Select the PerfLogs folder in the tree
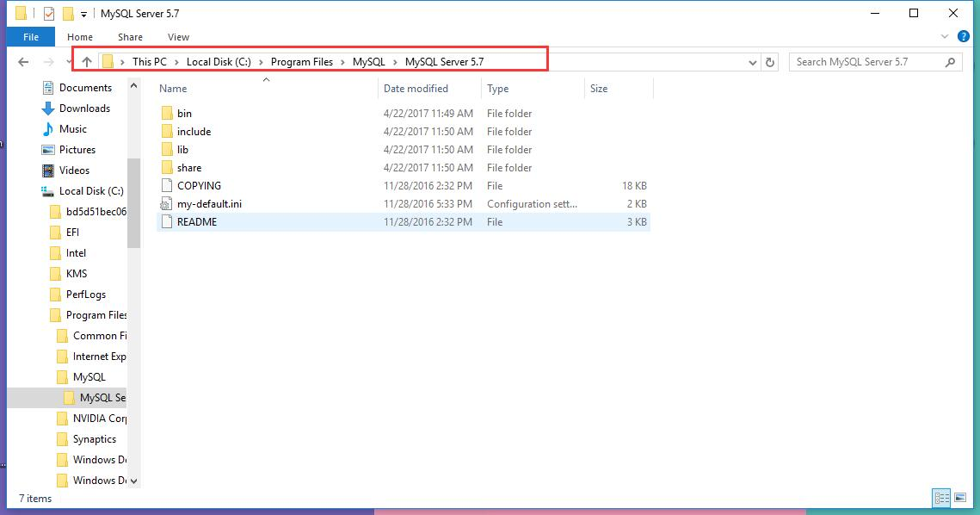The width and height of the screenshot is (980, 515). (86, 295)
